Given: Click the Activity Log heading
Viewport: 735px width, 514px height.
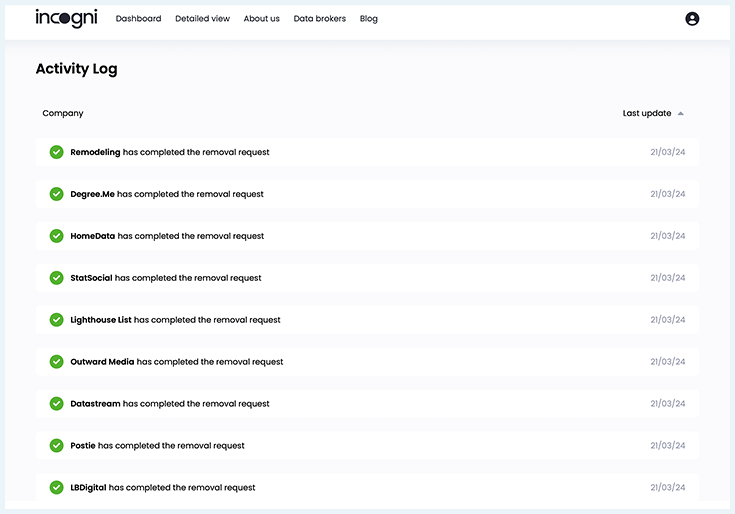Looking at the screenshot, I should pos(76,69).
